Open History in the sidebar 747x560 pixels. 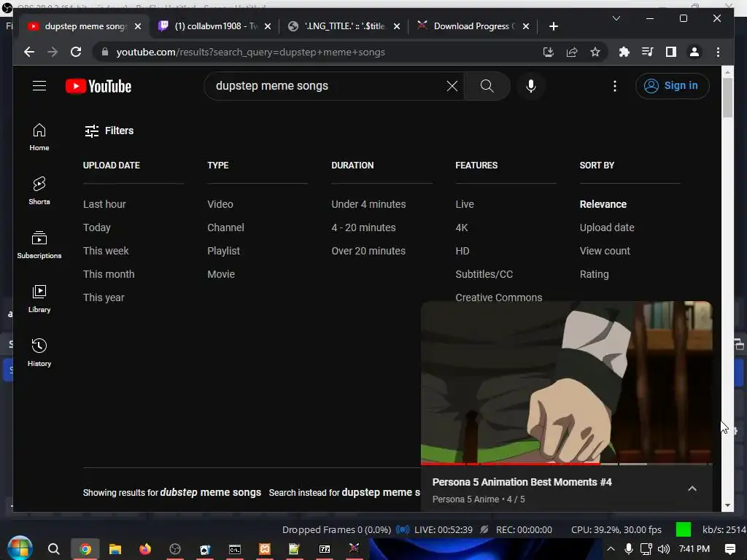coord(39,352)
